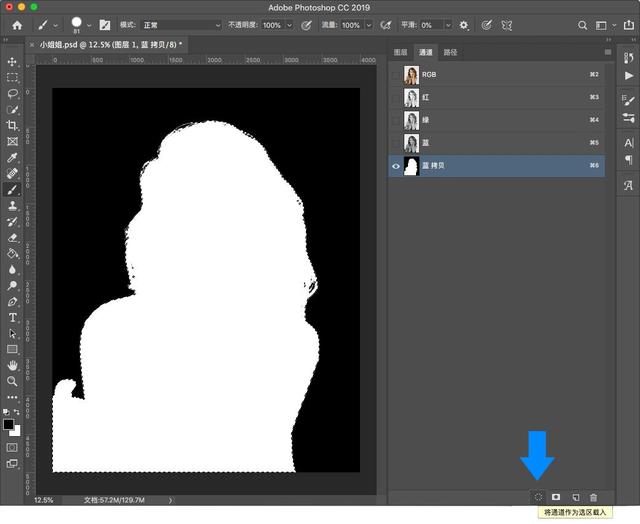Viewport: 640px width, 524px height.
Task: Switch to the 图层 tab
Action: click(x=400, y=52)
